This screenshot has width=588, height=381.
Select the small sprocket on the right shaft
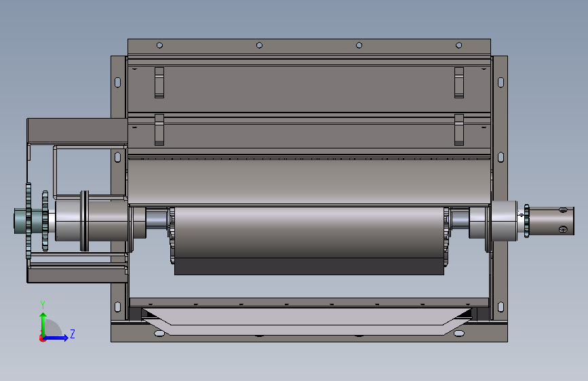(526, 221)
